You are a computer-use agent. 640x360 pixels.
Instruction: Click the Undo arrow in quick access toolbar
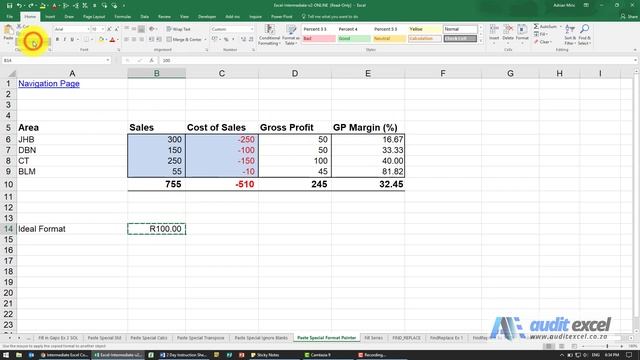coord(19,5)
